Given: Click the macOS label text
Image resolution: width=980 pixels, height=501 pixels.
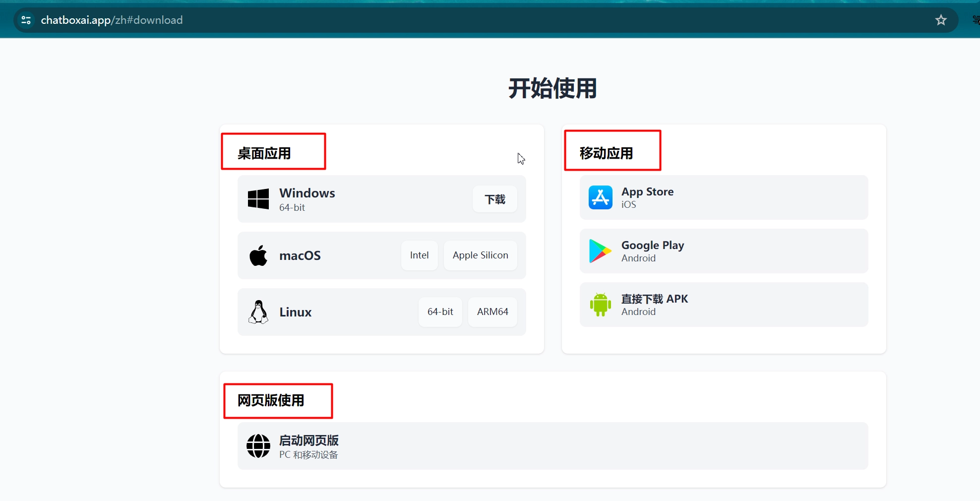Looking at the screenshot, I should point(300,255).
